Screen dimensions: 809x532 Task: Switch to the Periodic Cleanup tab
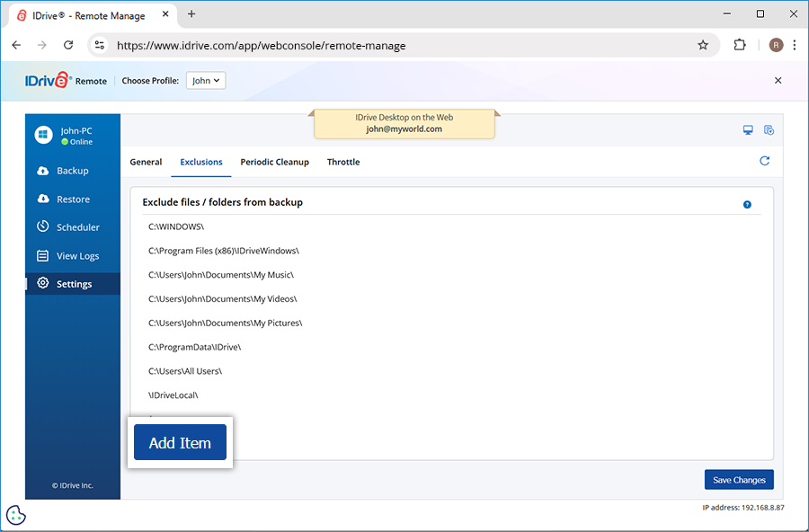point(274,162)
